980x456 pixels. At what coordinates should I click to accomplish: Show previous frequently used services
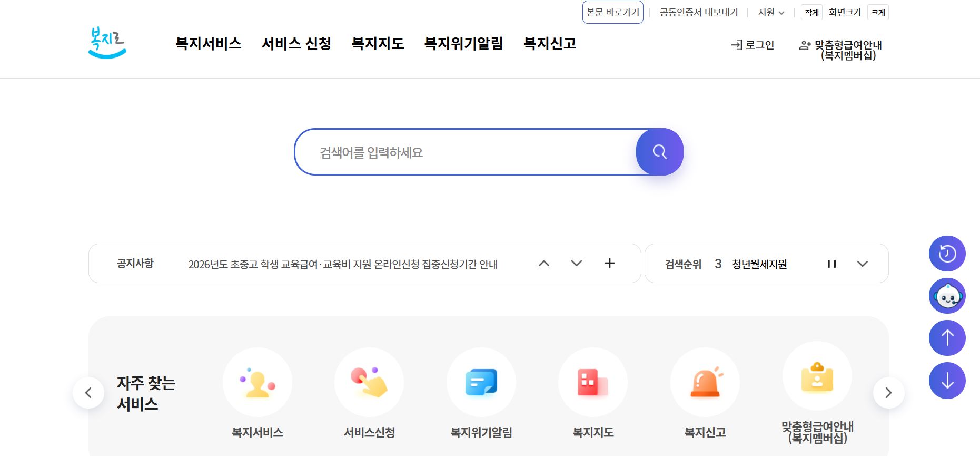pos(88,393)
